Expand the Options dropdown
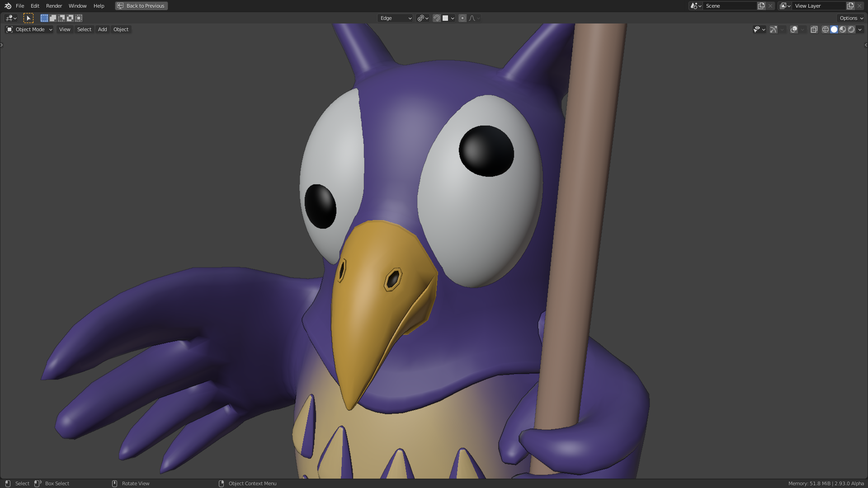The image size is (868, 488). [x=851, y=18]
